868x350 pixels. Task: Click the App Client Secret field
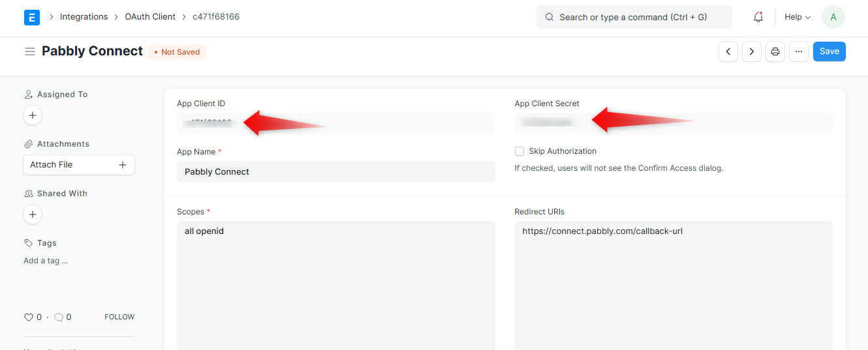(x=674, y=124)
